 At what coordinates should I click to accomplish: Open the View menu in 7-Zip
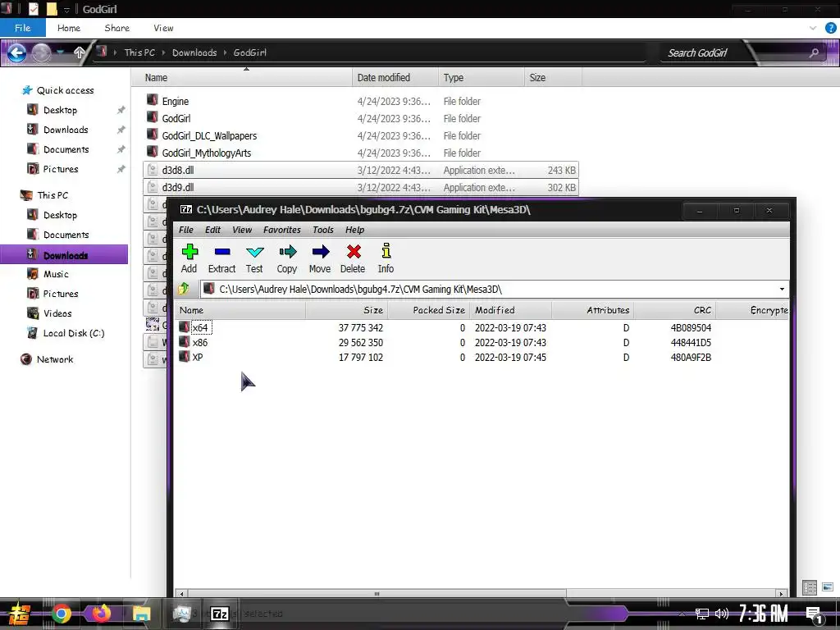click(242, 230)
